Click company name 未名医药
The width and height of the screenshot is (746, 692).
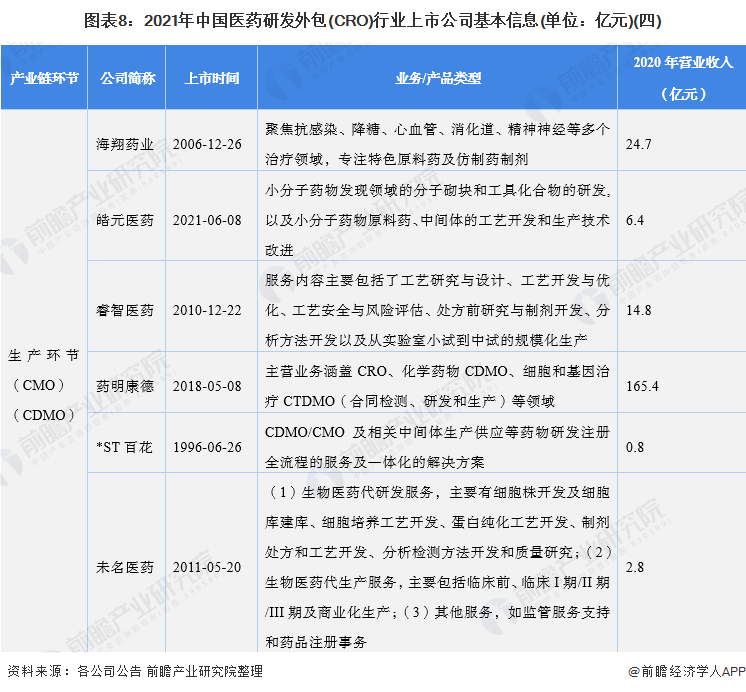125,567
